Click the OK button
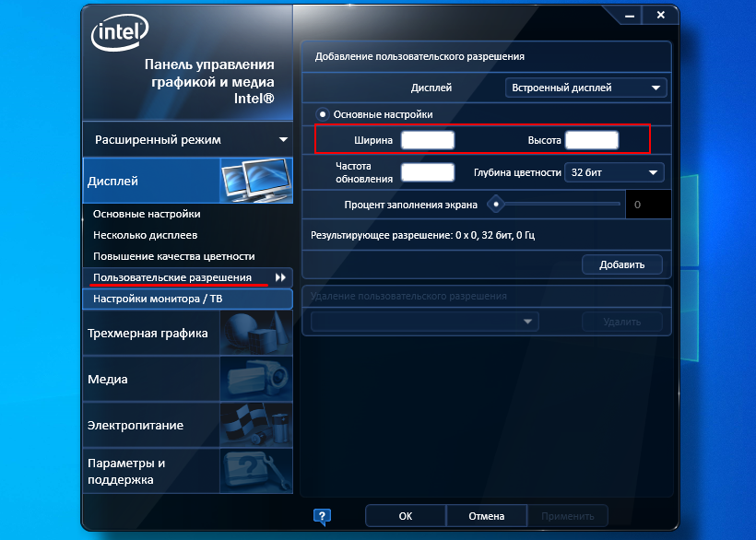 click(406, 516)
